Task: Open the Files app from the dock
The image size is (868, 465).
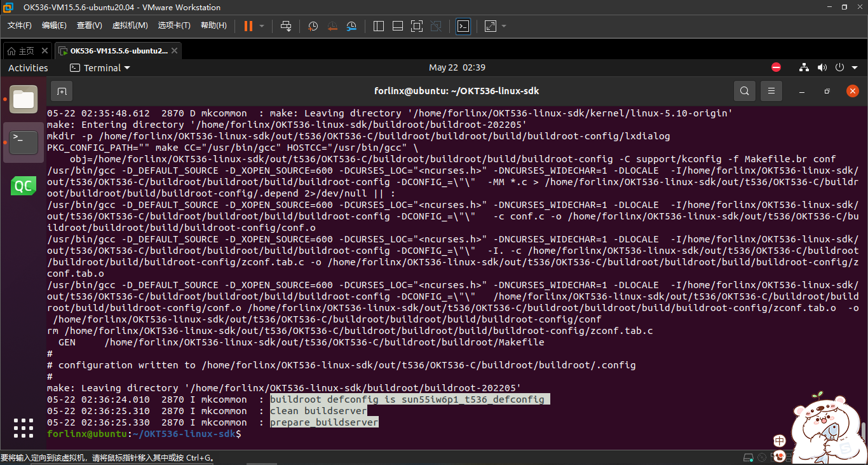Action: (x=24, y=99)
